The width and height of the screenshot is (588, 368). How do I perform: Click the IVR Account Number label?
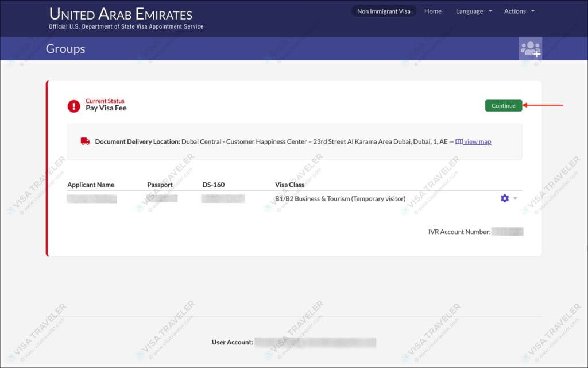click(459, 232)
